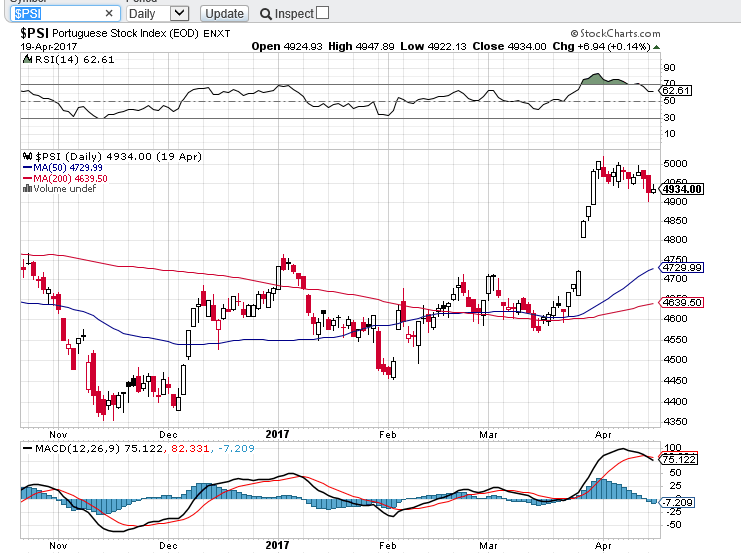Click the MA50 axis label 4729.99
Screen dimensions: 741x558
click(x=681, y=267)
